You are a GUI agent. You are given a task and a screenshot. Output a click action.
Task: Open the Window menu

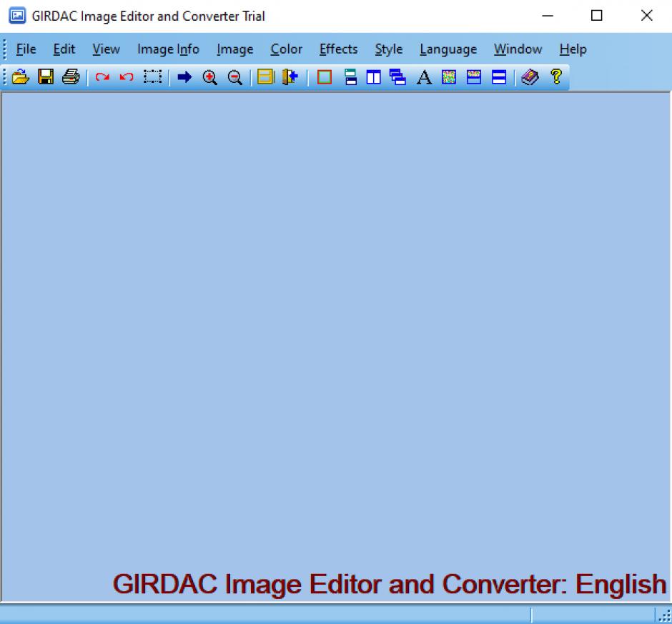pos(518,49)
